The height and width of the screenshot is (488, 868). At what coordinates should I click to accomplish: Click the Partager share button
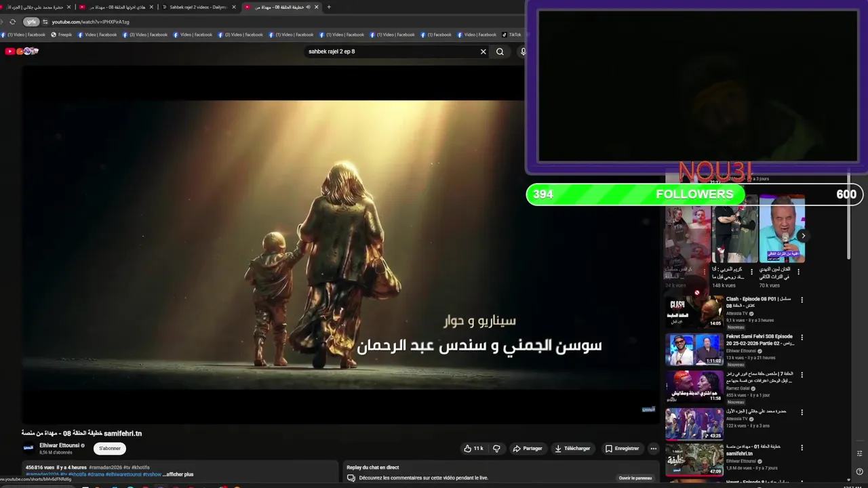[528, 449]
